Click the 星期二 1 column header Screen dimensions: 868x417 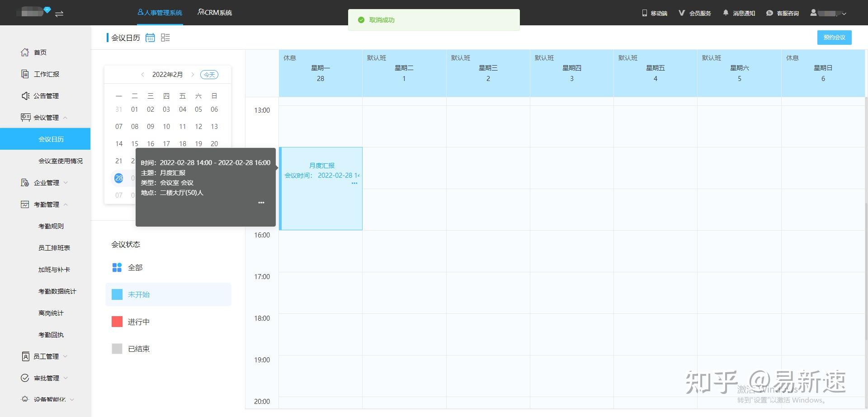(404, 73)
